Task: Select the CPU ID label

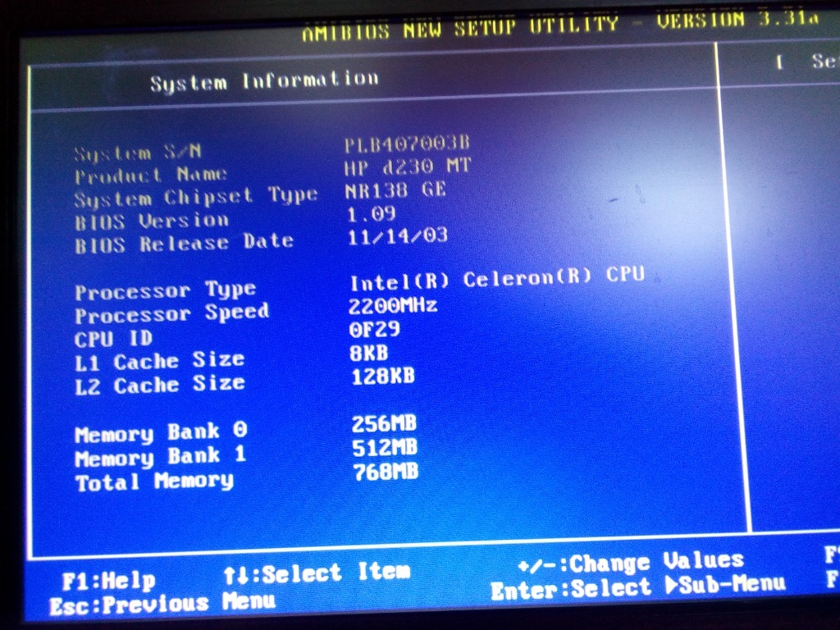Action: pyautogui.click(x=113, y=339)
